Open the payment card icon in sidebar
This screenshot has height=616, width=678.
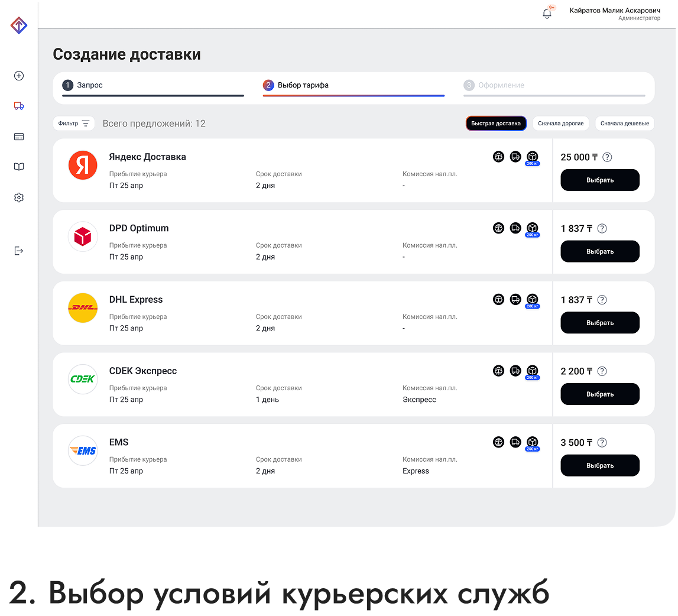click(x=19, y=137)
